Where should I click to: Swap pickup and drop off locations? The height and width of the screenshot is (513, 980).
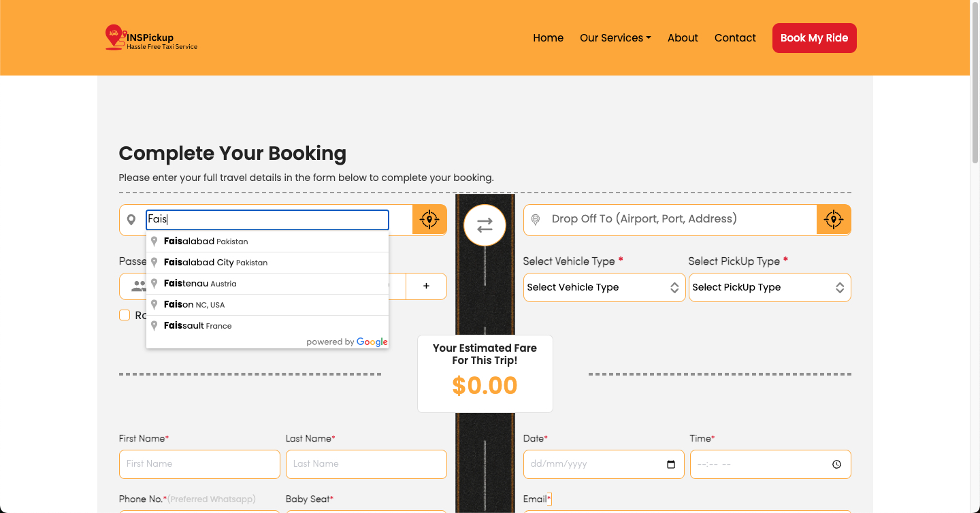coord(485,225)
